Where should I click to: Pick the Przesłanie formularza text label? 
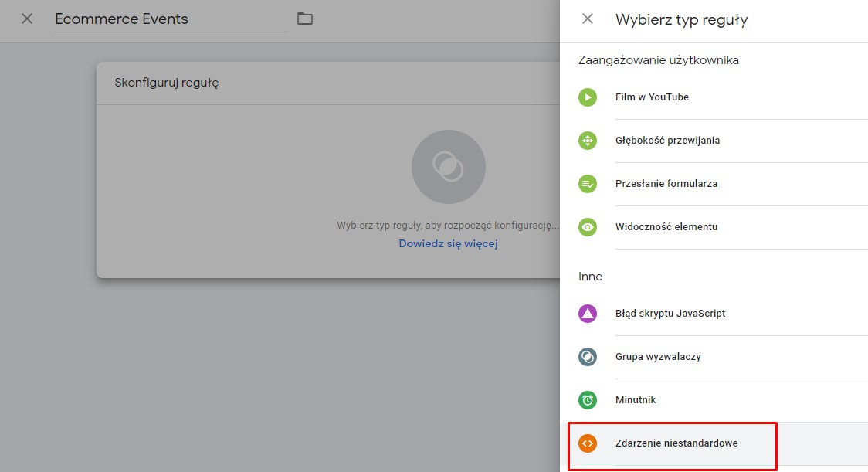[666, 184]
